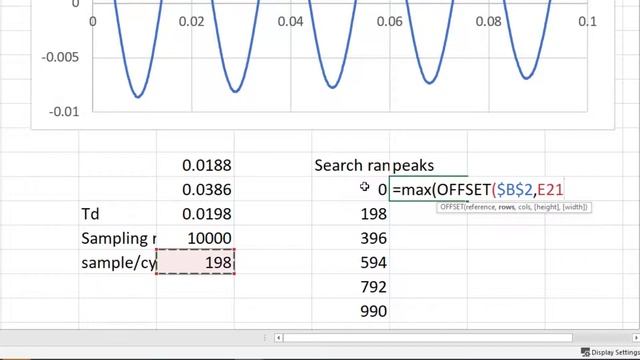Viewport: 640px width, 360px height.
Task: Select the Td label cell
Action: tap(118, 214)
